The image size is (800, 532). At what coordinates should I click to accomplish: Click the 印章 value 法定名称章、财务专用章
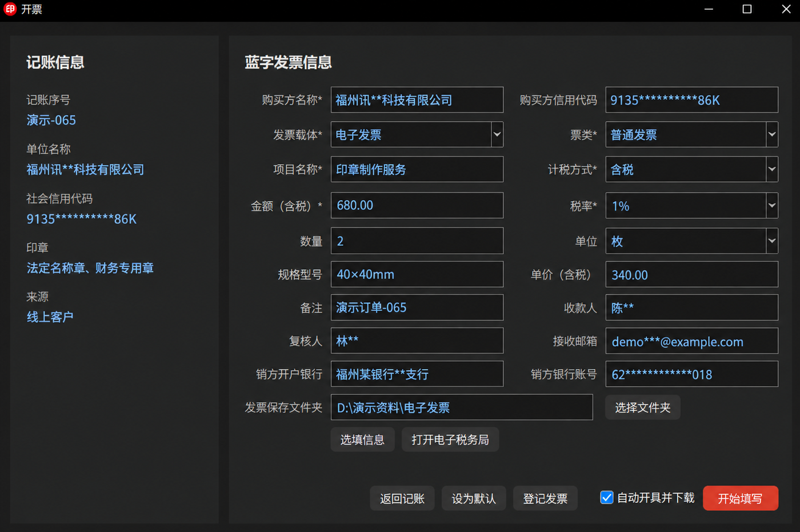(x=90, y=267)
